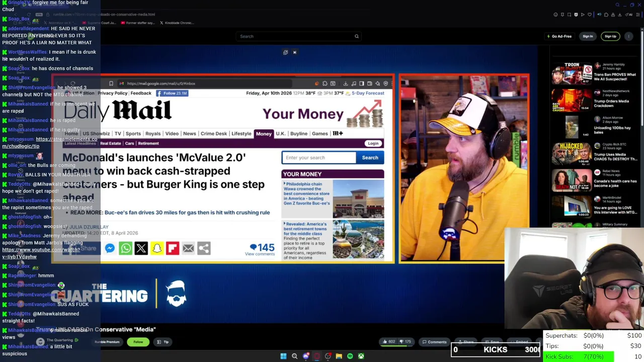The height and width of the screenshot is (362, 644).
Task: Click the browser AI assistant icon
Action: click(x=628, y=15)
